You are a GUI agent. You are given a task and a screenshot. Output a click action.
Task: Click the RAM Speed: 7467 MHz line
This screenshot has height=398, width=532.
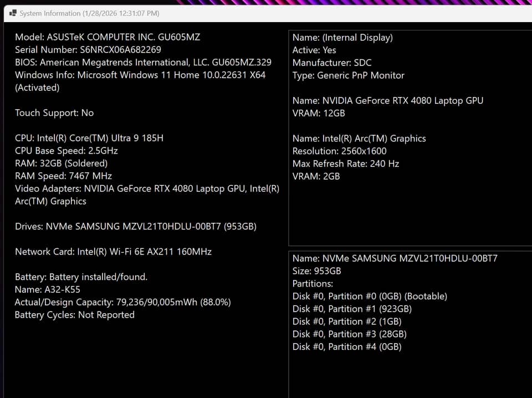[x=63, y=176]
